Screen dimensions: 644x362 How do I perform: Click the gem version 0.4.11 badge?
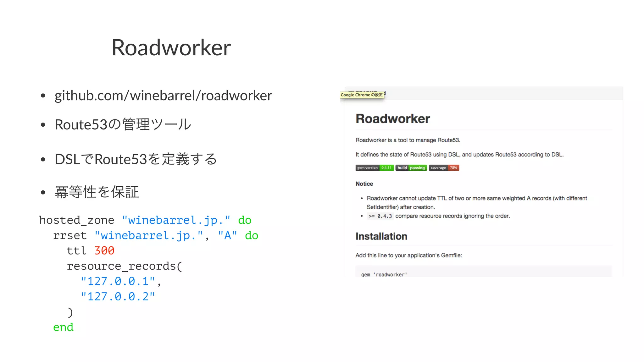(375, 168)
